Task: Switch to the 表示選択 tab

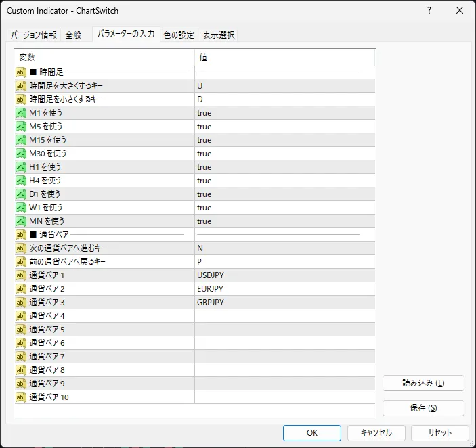Action: (x=219, y=35)
